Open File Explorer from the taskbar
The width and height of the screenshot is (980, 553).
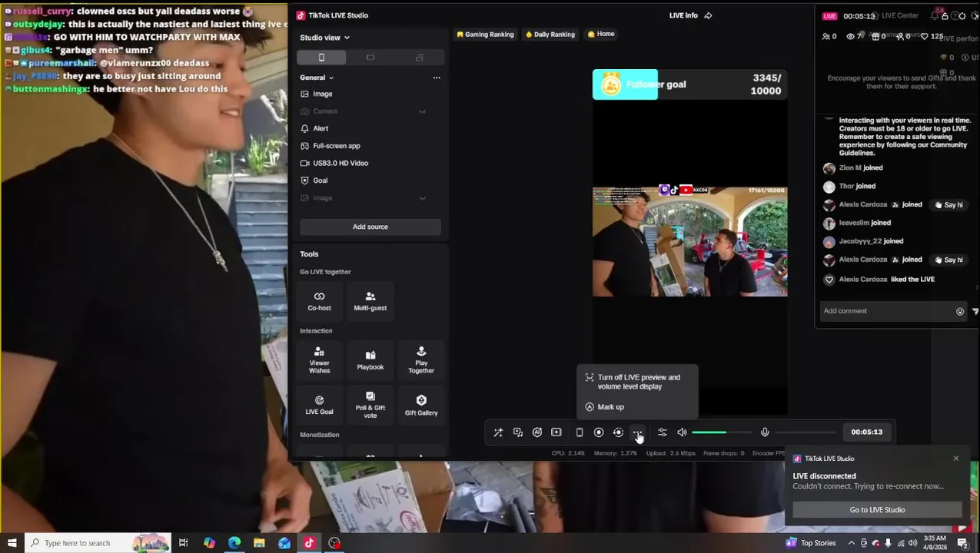259,543
